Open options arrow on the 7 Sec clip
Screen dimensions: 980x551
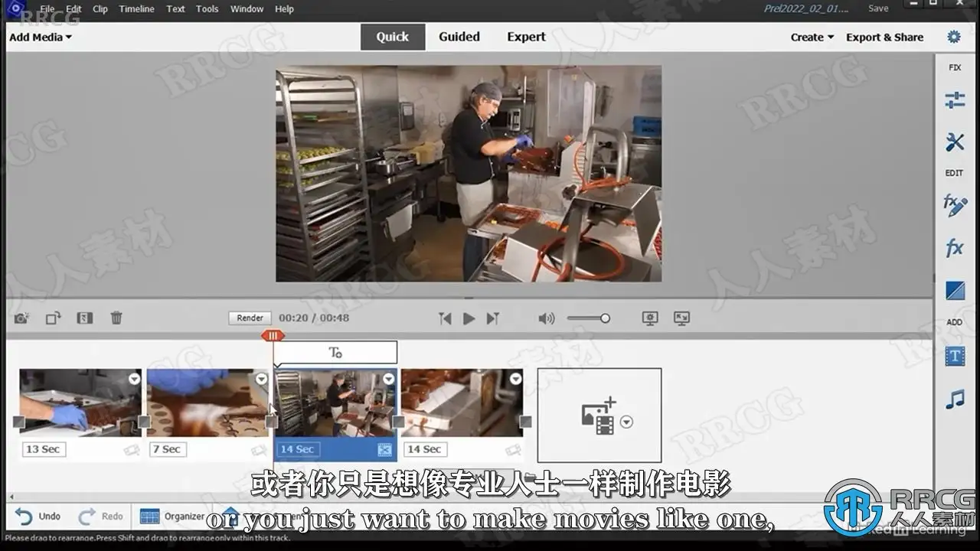click(x=261, y=379)
